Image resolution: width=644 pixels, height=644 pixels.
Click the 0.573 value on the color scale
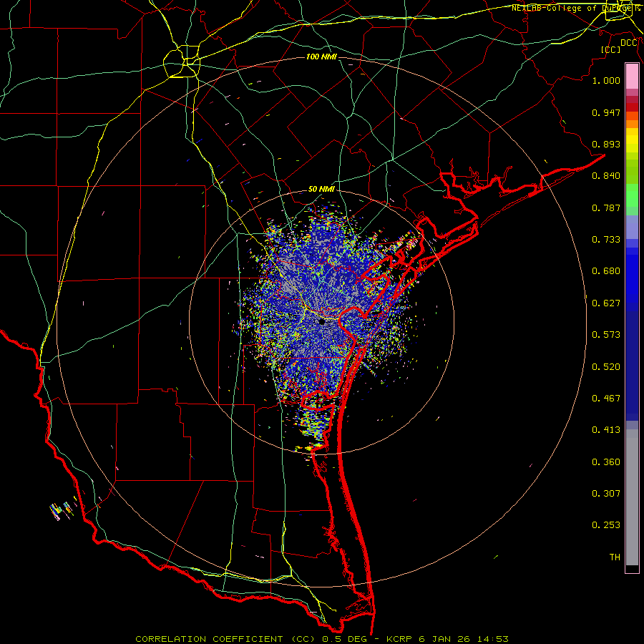(606, 335)
